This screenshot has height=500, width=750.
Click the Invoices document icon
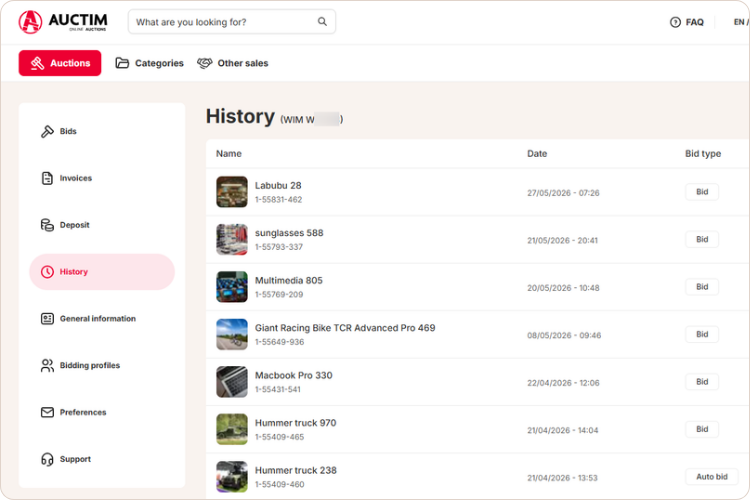pyautogui.click(x=47, y=178)
